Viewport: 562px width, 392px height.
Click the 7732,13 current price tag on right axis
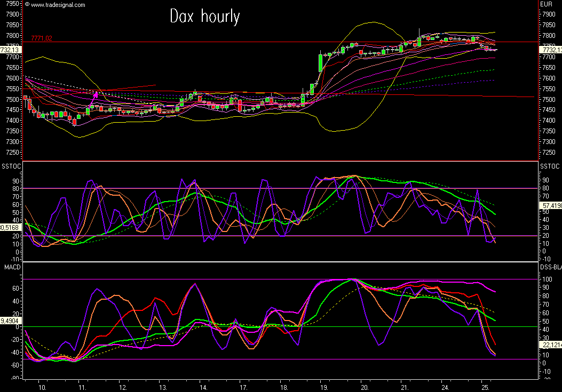(x=551, y=50)
